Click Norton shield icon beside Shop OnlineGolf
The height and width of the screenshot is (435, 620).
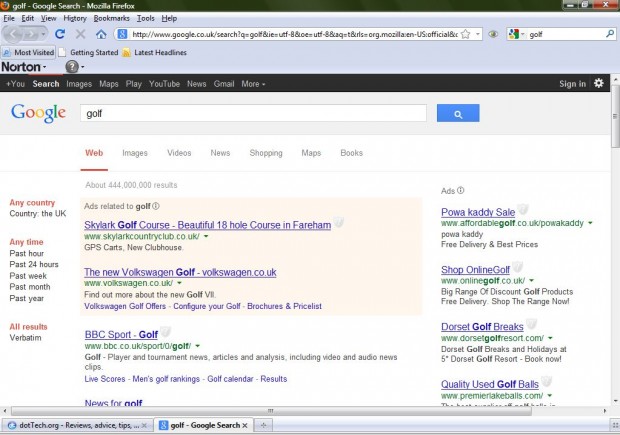point(517,267)
